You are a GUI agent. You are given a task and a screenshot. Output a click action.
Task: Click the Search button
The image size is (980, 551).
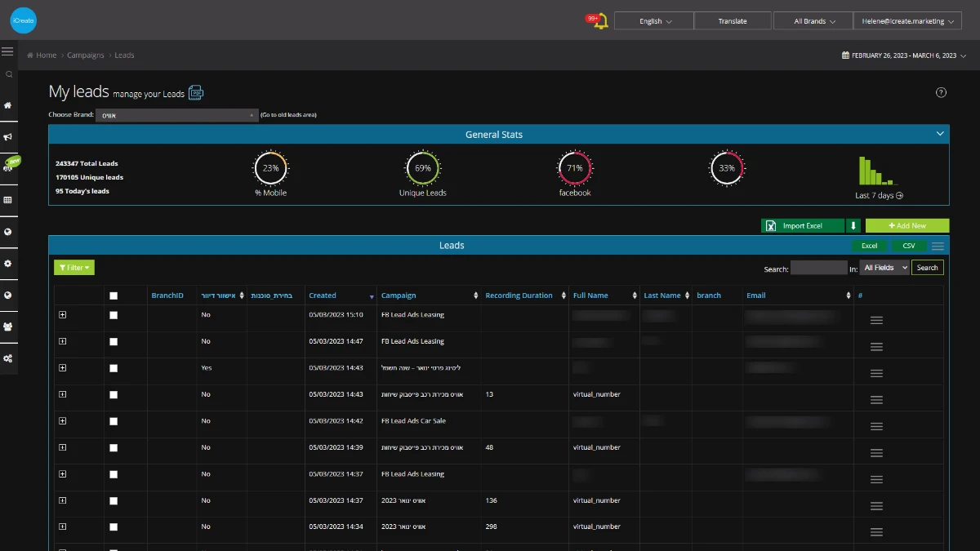pyautogui.click(x=927, y=268)
